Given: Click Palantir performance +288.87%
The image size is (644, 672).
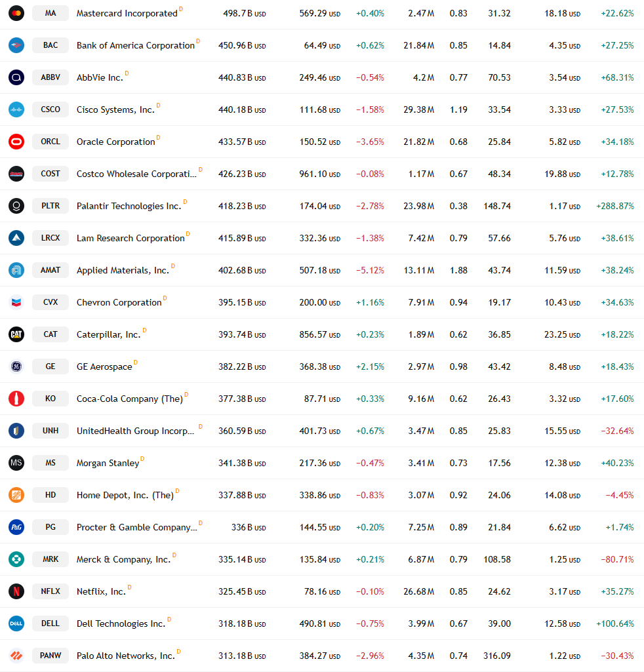Looking at the screenshot, I should [x=615, y=207].
